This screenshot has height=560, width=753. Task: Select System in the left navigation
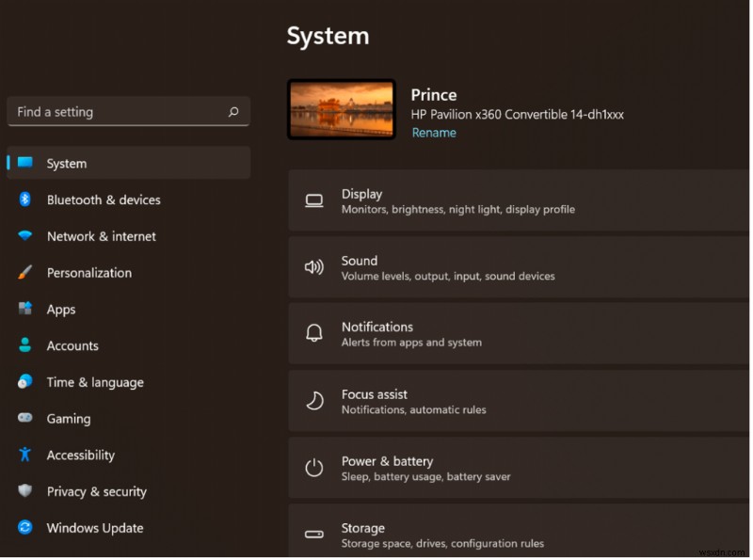[66, 164]
